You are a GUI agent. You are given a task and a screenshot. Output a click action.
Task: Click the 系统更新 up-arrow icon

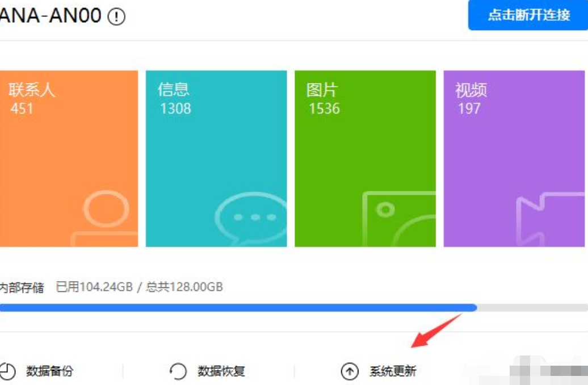click(350, 372)
